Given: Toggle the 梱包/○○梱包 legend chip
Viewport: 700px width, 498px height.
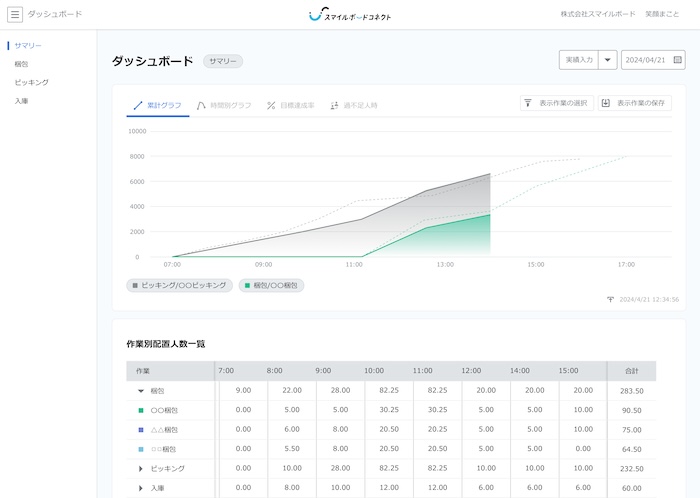Looking at the screenshot, I should (271, 285).
